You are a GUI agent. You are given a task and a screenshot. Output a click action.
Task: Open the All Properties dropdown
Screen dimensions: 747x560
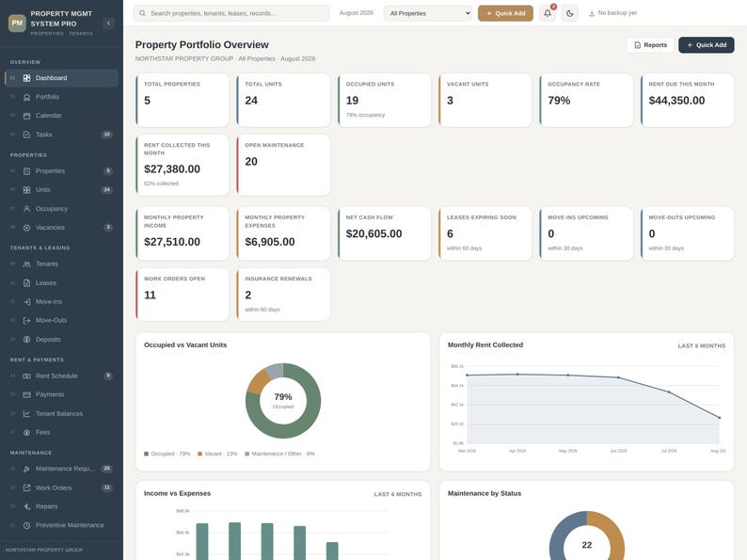[x=428, y=13]
